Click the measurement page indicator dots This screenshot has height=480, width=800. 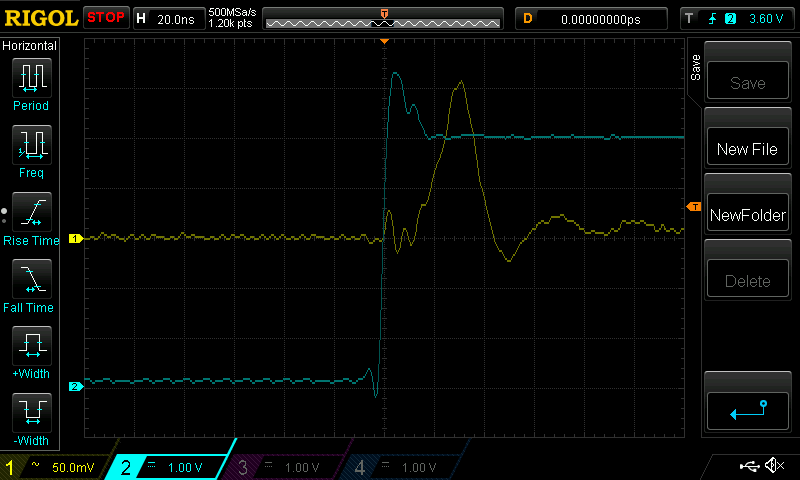point(4,216)
